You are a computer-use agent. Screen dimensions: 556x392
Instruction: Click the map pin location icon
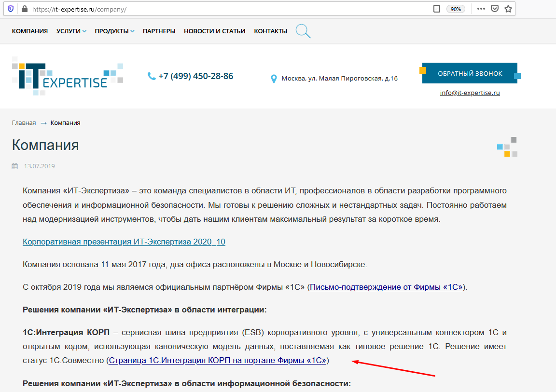274,79
